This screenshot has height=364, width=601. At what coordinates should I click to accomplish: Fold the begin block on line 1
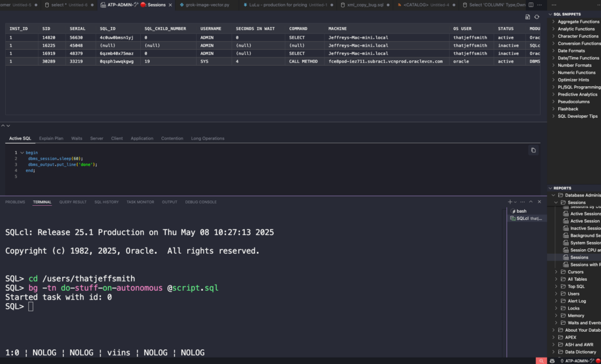[22, 152]
